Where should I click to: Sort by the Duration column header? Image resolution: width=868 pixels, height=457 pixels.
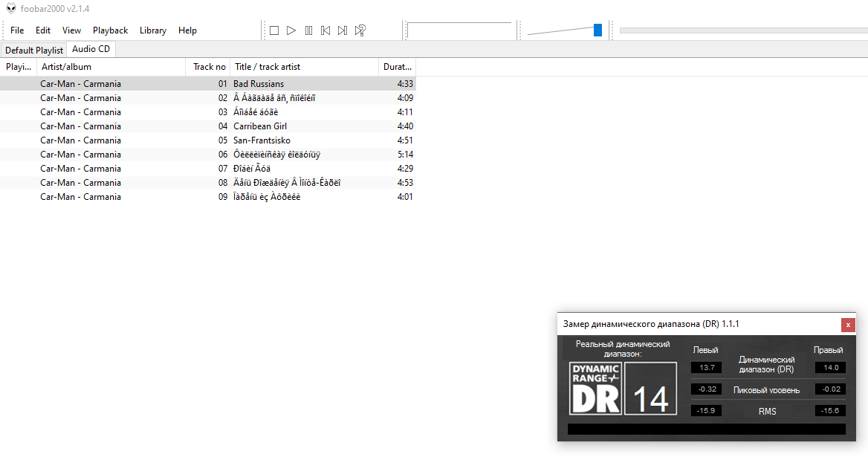coord(398,67)
